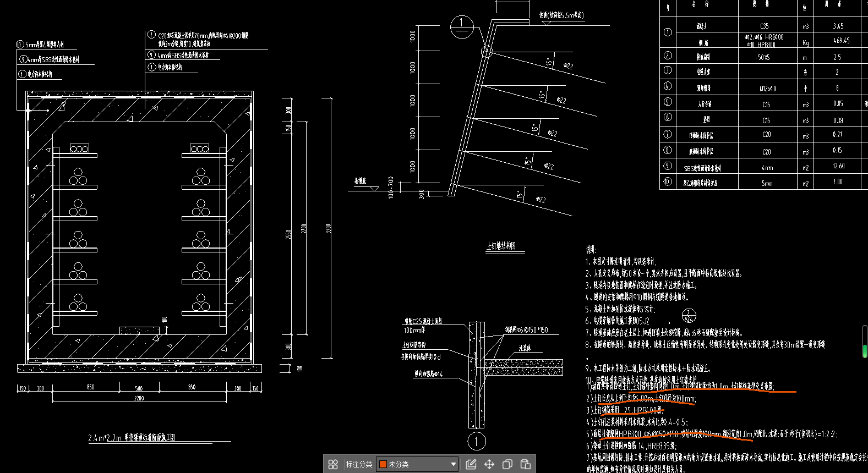
Task: Click the green vertical scrollbar at right edge
Action: click(x=865, y=342)
